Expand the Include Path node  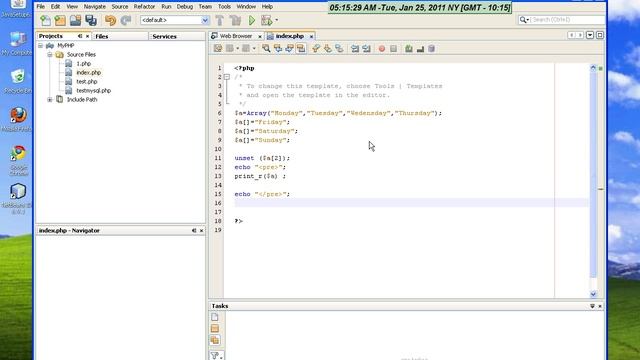[x=50, y=99]
